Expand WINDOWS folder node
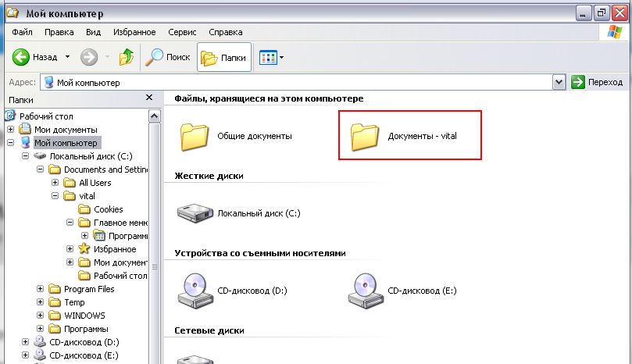632x364 pixels. coord(41,316)
